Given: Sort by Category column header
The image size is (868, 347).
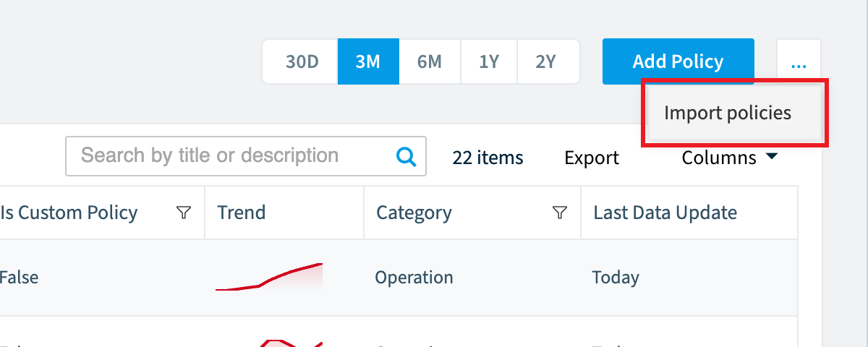Looking at the screenshot, I should [x=414, y=213].
